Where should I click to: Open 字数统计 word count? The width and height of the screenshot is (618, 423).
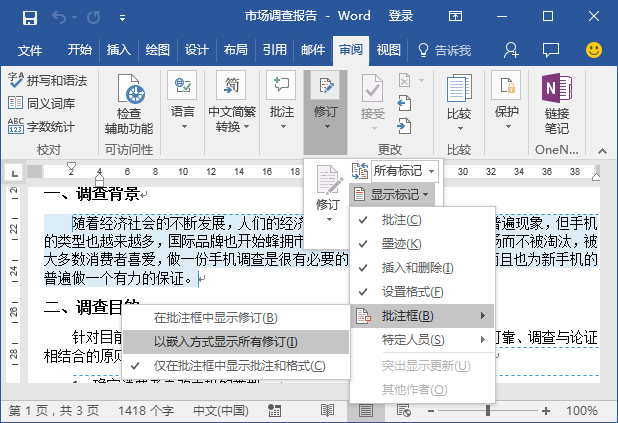(41, 127)
